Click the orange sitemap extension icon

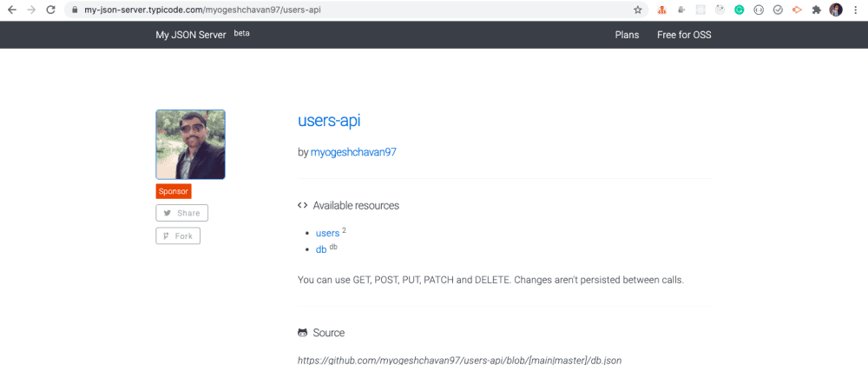(661, 10)
